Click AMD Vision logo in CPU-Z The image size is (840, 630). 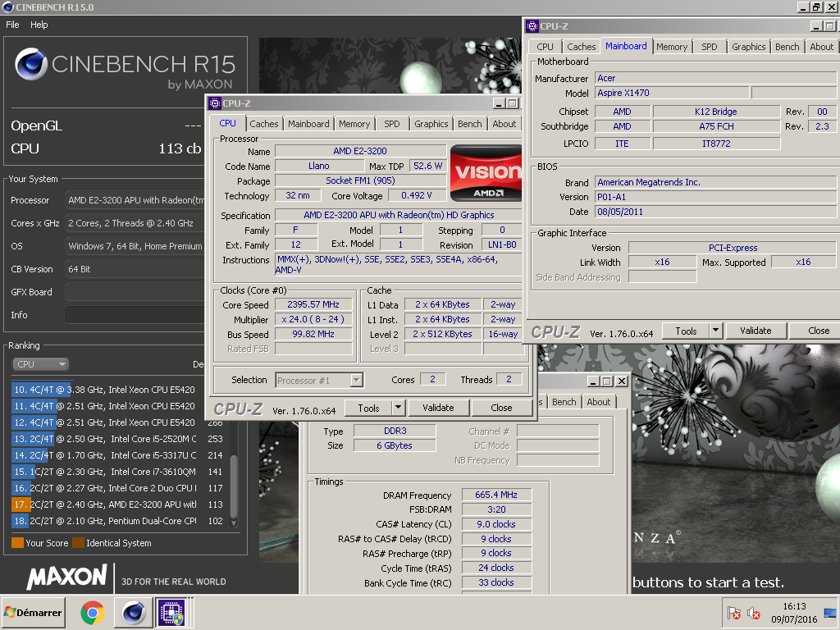coord(486,172)
